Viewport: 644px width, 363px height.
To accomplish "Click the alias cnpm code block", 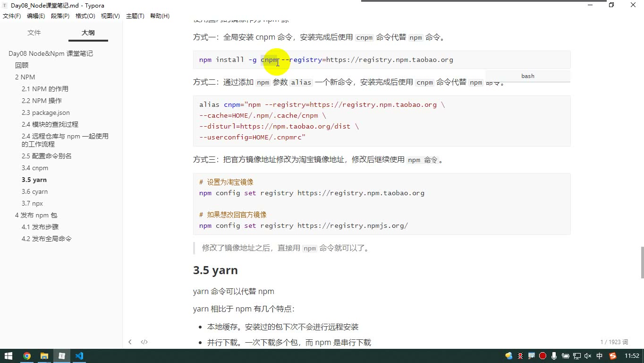I will [381, 121].
